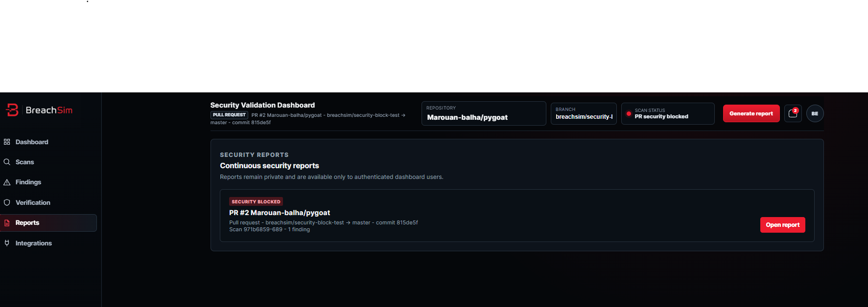The image size is (868, 307).
Task: Click the Generate report button
Action: click(751, 113)
